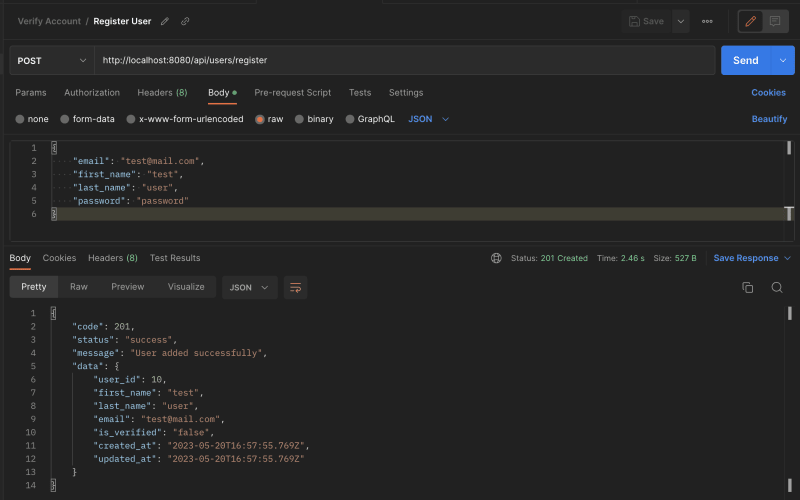Click the "user_id": 10 line

(x=130, y=380)
